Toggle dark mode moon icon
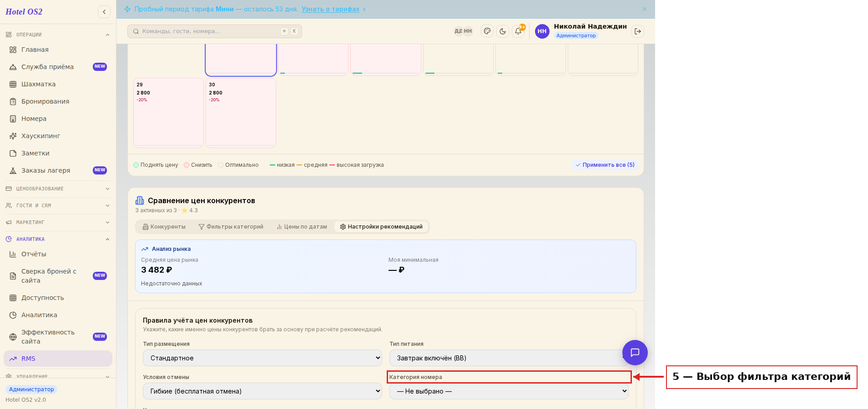Screen dimensions: 868x409 coord(502,31)
